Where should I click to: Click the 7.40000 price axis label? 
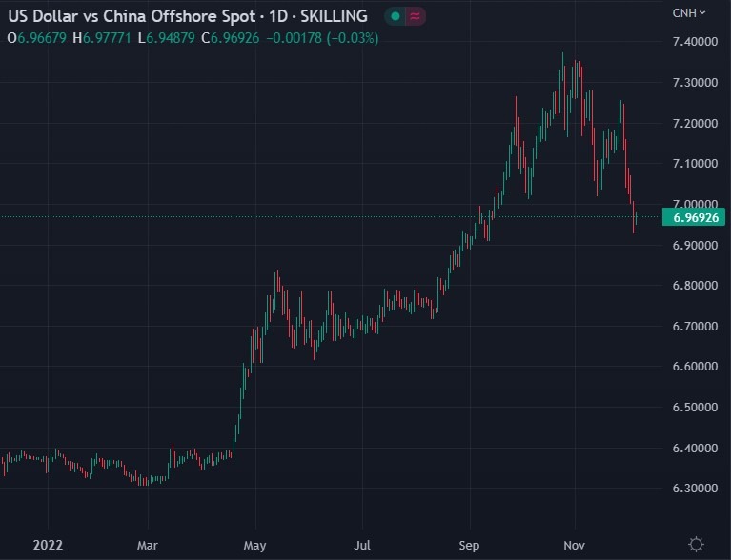pyautogui.click(x=695, y=42)
